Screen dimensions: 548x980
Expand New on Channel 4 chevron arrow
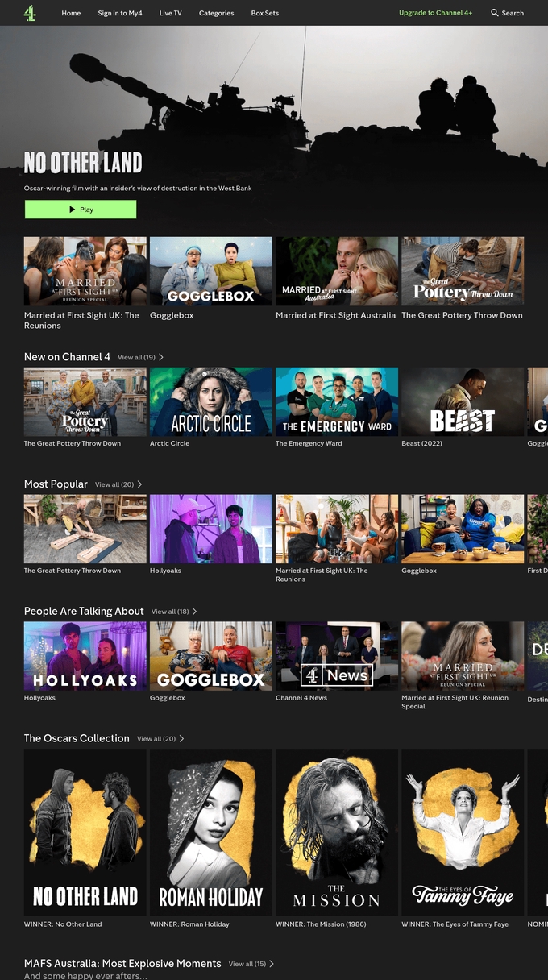point(161,357)
